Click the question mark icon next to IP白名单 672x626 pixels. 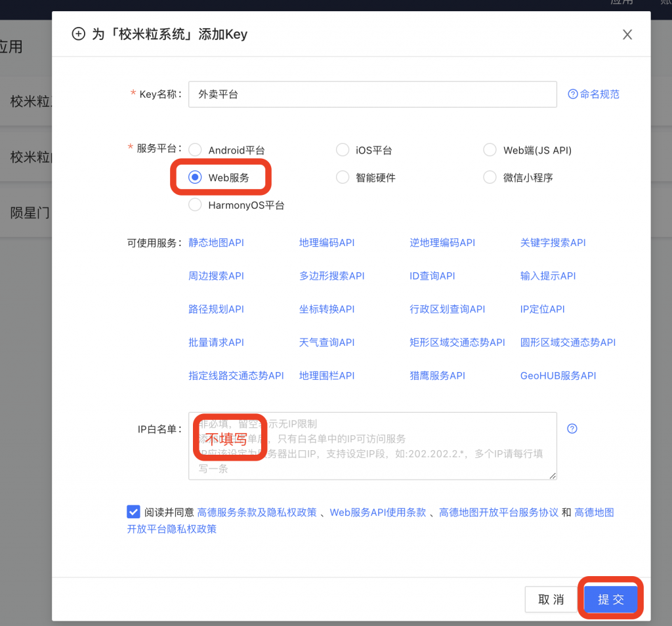click(572, 428)
